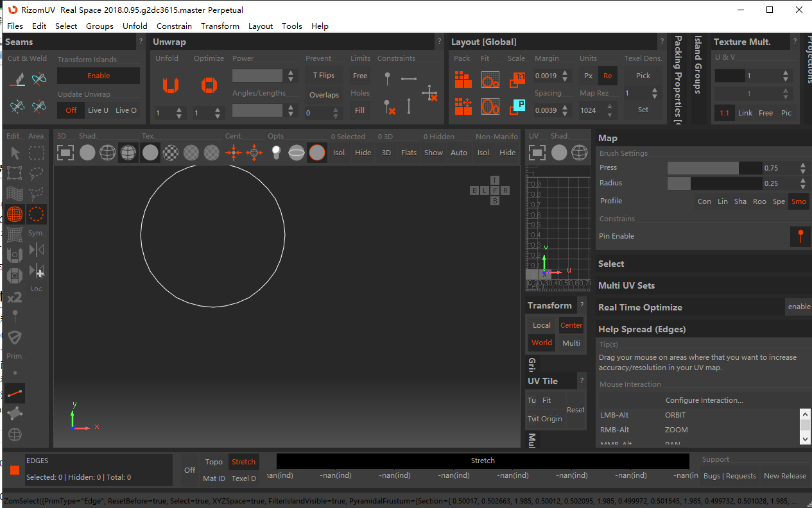
Task: Select the Cut seam tool icon
Action: pos(17,80)
